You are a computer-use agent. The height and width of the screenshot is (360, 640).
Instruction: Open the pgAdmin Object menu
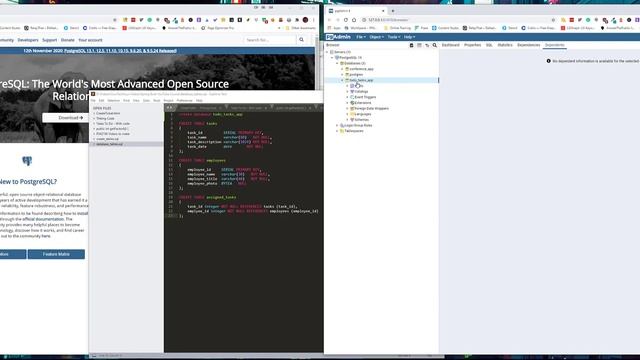pos(376,37)
